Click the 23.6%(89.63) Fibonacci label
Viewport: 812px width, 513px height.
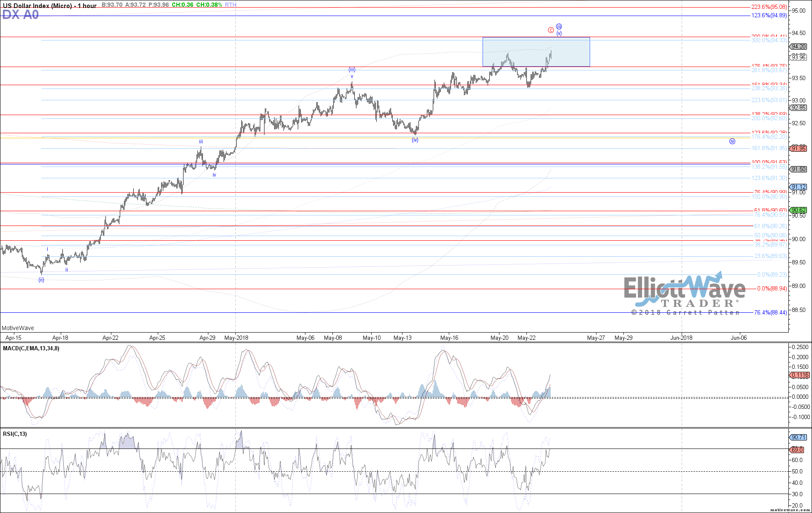pos(771,256)
